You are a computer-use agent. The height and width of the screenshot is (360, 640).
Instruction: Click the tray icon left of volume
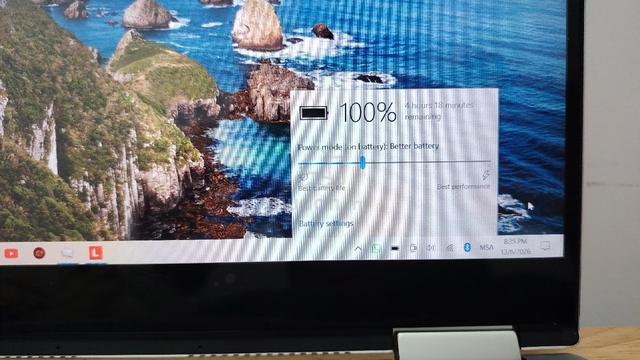coord(413,248)
